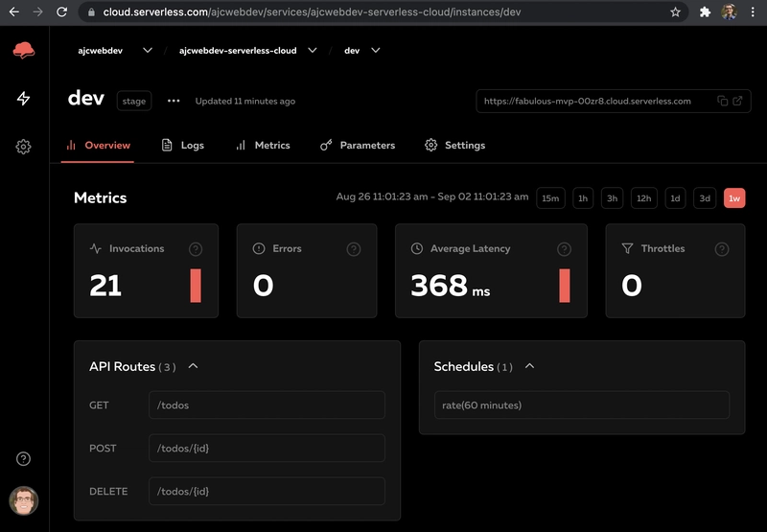Copy the instance URL with the copy icon

point(723,101)
